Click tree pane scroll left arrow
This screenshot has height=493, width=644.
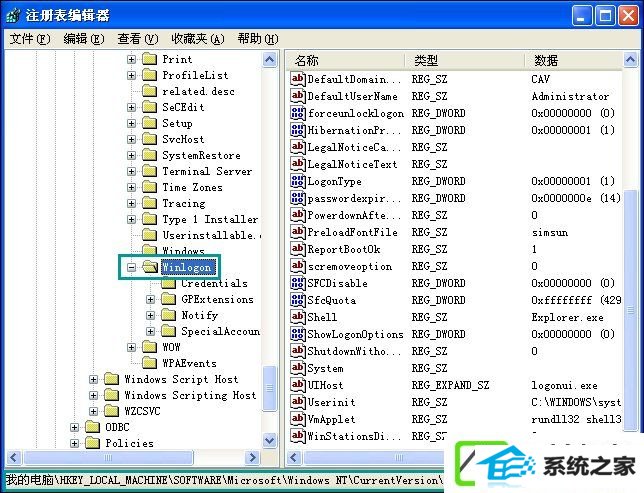(14, 457)
